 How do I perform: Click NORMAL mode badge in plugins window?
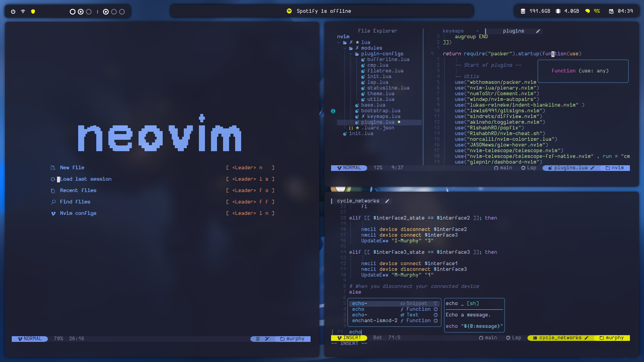pyautogui.click(x=349, y=168)
